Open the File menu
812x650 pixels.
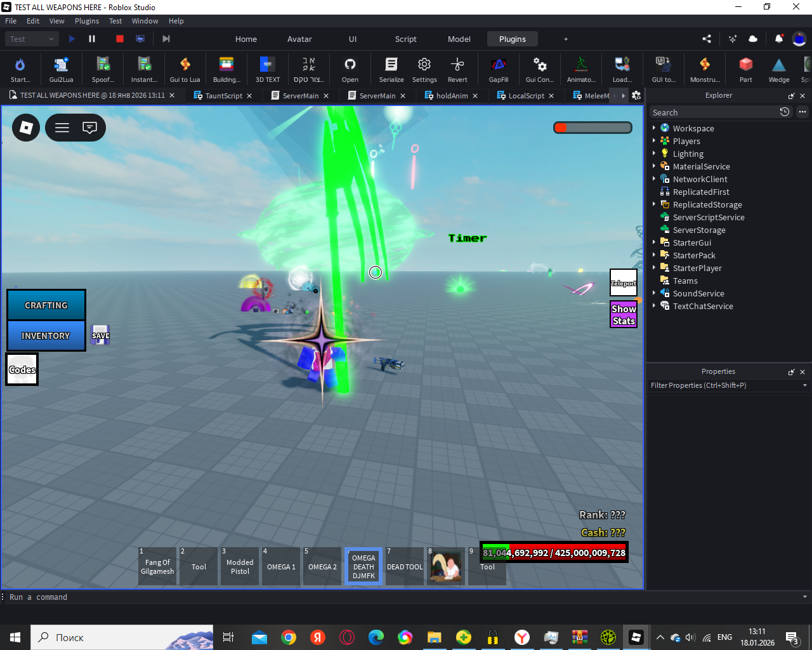[x=11, y=21]
